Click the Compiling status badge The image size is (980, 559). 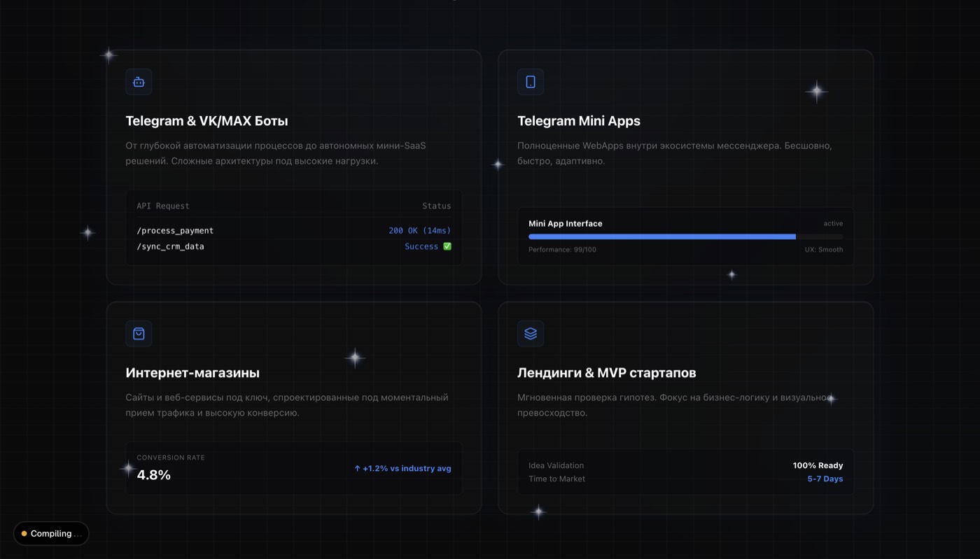(x=51, y=534)
